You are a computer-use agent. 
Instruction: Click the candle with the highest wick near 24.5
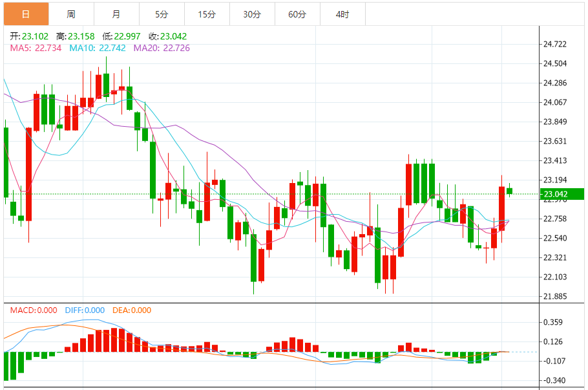point(106,85)
